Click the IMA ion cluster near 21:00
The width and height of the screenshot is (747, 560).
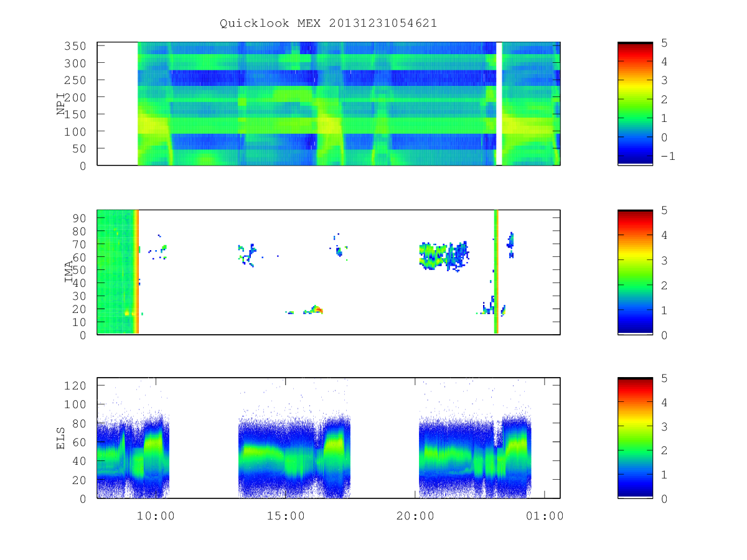(444, 256)
